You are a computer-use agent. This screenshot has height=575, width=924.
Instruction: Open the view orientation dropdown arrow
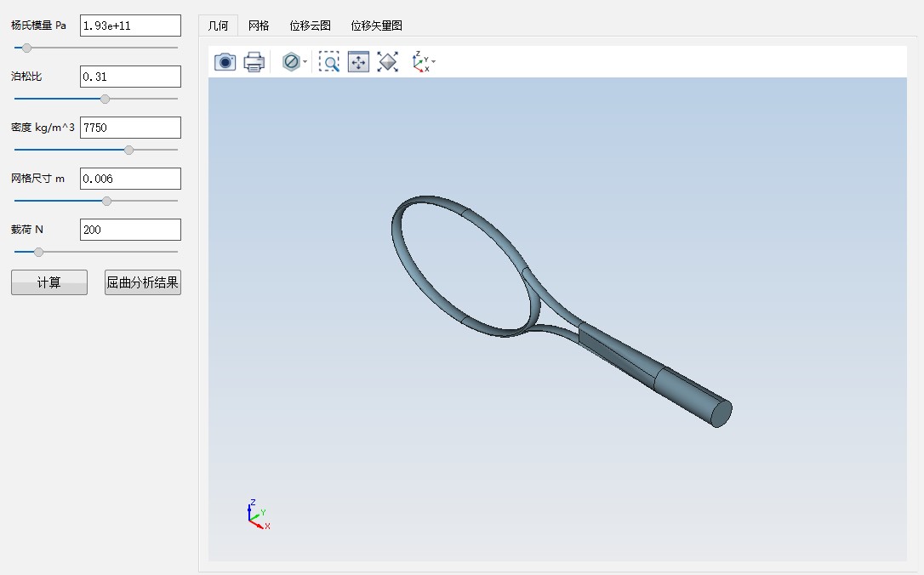[x=434, y=61]
